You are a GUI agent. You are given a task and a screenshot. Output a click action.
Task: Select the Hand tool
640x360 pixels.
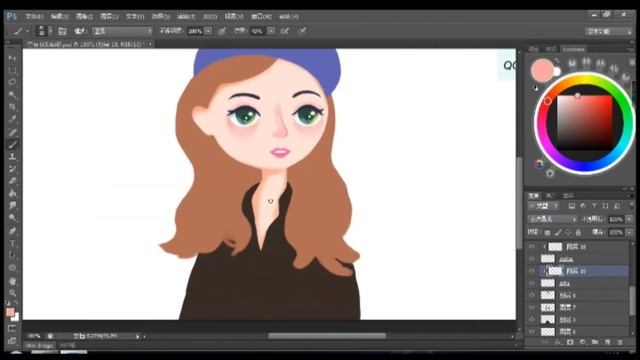(x=12, y=281)
